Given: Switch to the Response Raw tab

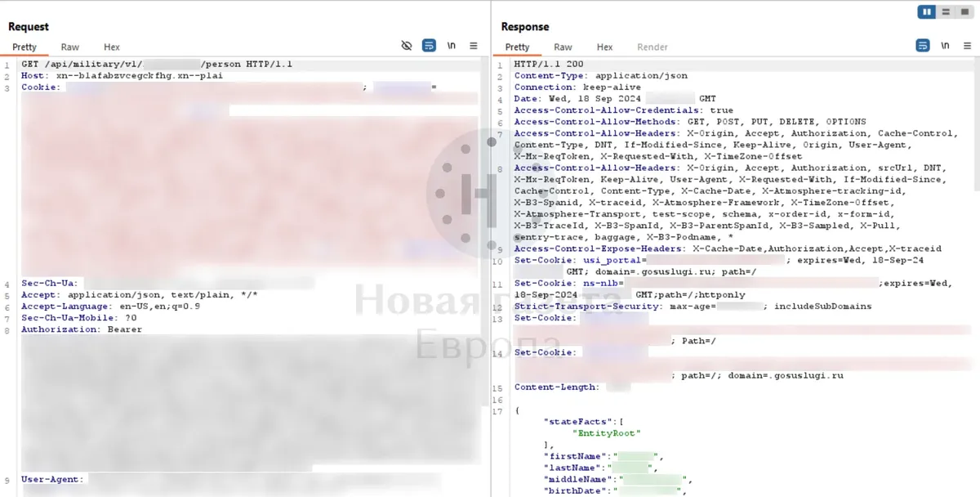Looking at the screenshot, I should point(563,47).
